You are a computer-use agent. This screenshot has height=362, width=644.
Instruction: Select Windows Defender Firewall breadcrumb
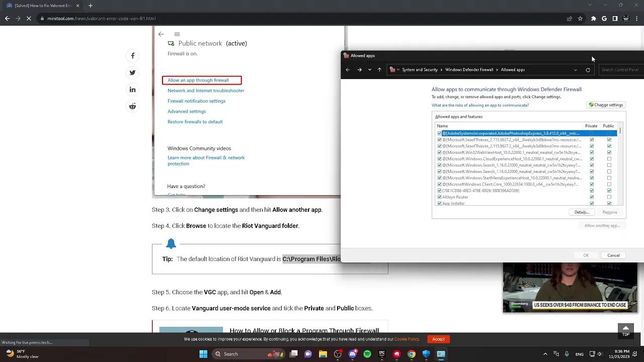click(x=469, y=70)
